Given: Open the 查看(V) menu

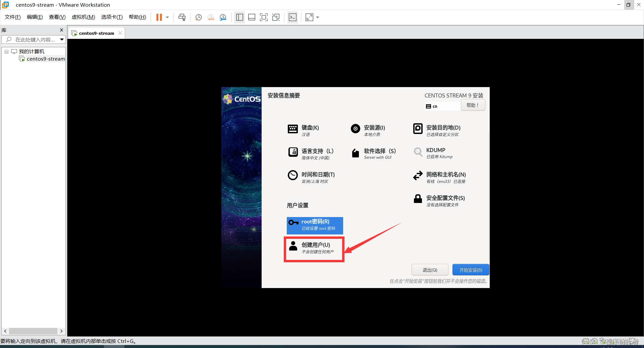Looking at the screenshot, I should (x=57, y=17).
